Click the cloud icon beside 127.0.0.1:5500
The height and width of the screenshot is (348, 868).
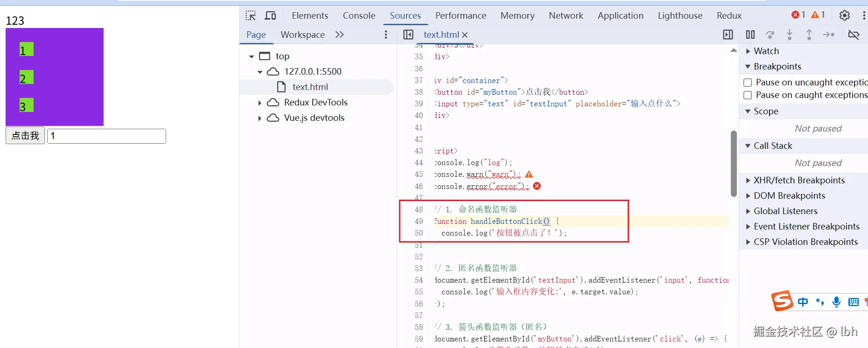tap(273, 71)
